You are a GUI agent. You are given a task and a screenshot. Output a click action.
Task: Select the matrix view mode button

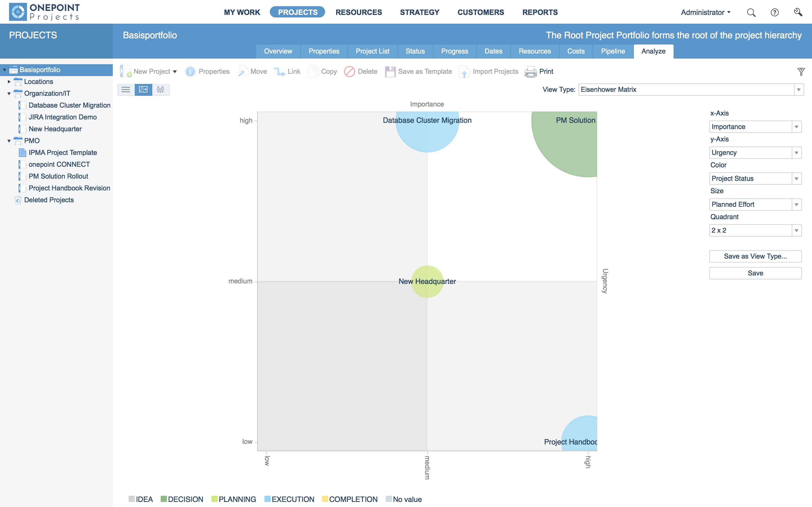pos(143,90)
